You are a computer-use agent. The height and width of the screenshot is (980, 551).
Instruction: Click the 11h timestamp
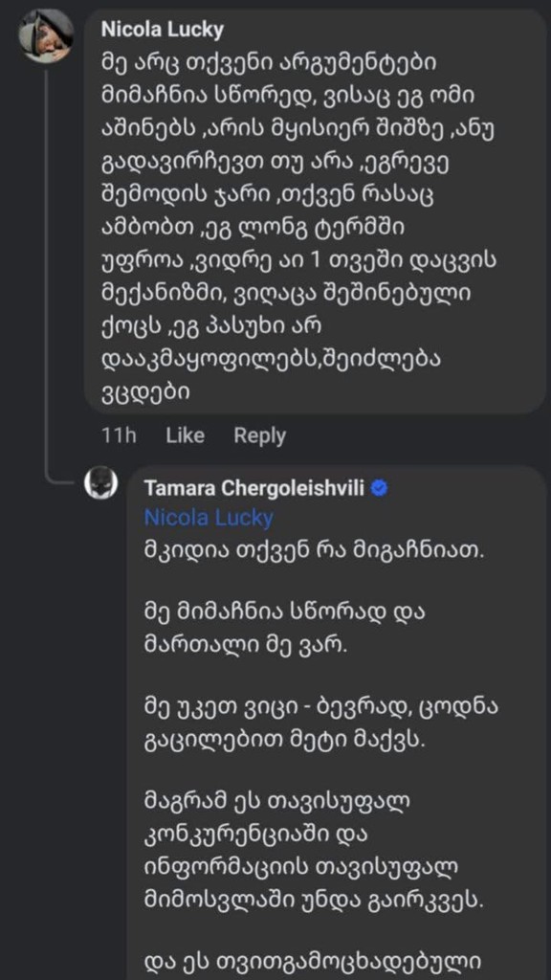tap(121, 435)
